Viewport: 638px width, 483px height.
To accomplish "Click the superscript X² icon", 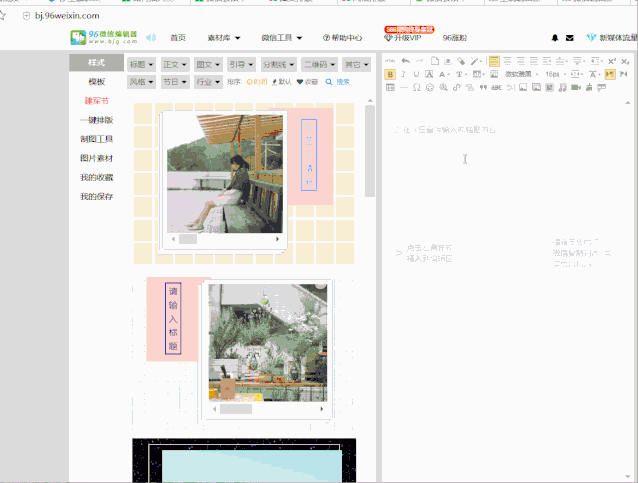I will [612, 61].
